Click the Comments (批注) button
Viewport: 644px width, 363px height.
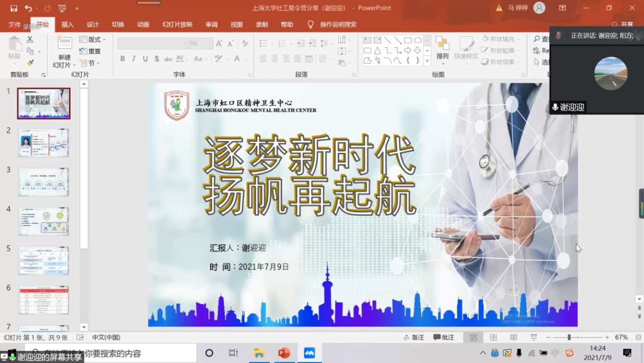(x=444, y=337)
